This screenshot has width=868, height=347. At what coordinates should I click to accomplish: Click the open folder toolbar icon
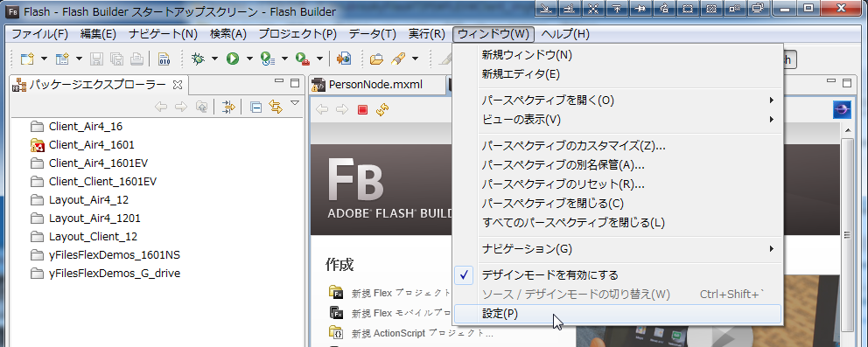[x=376, y=59]
